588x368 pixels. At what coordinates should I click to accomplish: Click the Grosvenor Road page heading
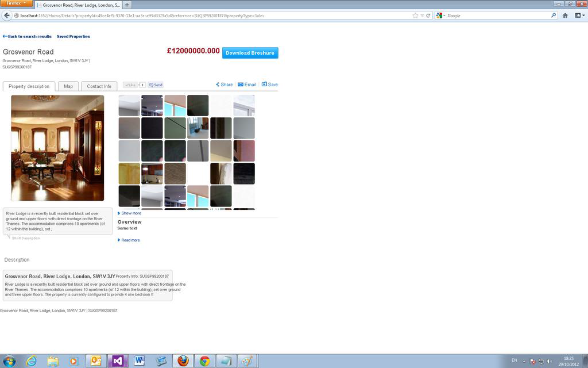click(28, 52)
